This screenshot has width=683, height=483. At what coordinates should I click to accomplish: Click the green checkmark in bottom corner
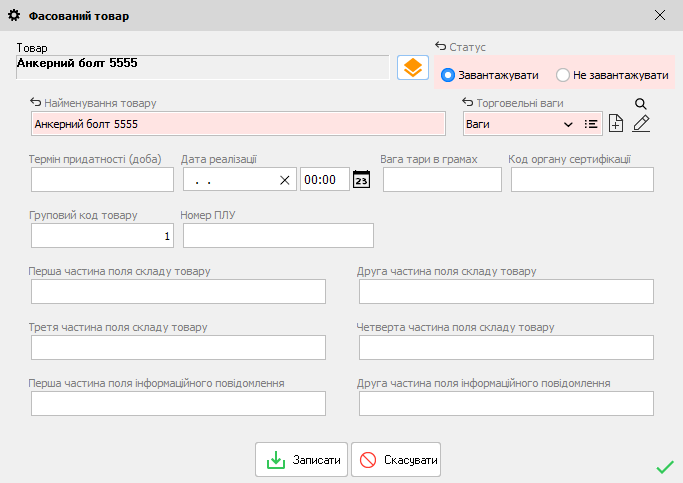tap(664, 466)
